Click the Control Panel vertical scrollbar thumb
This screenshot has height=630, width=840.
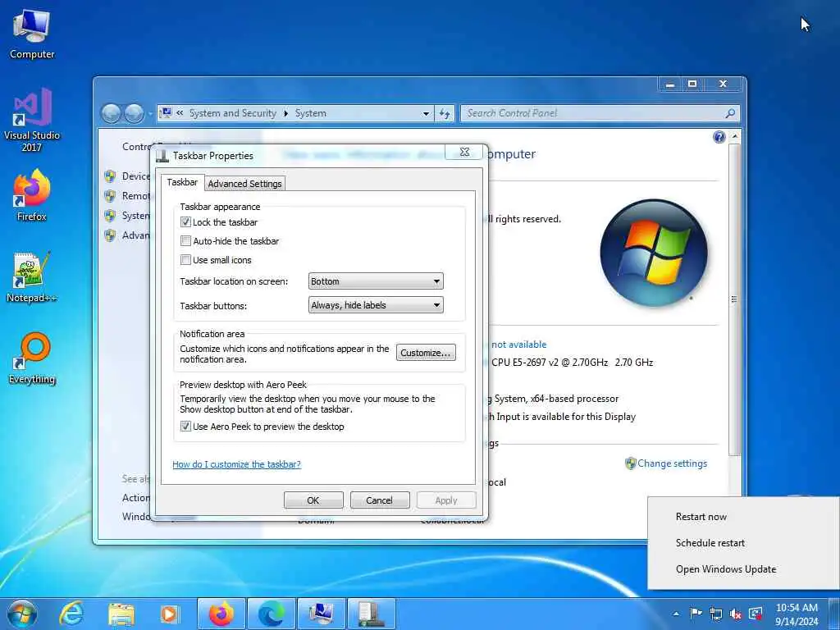[734, 299]
